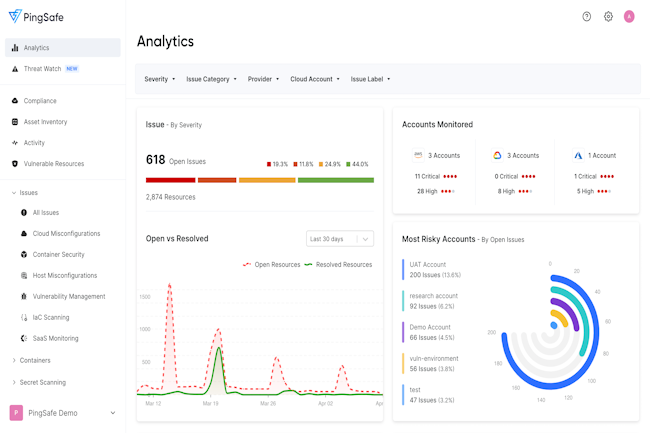Click the 2,874 Resources text
Viewport: 650px width, 433px height.
(x=170, y=197)
